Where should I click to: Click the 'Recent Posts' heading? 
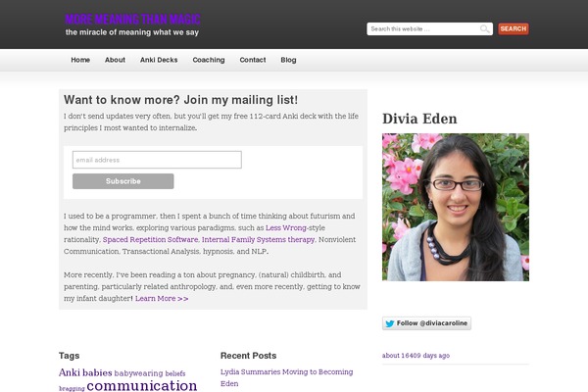point(248,356)
